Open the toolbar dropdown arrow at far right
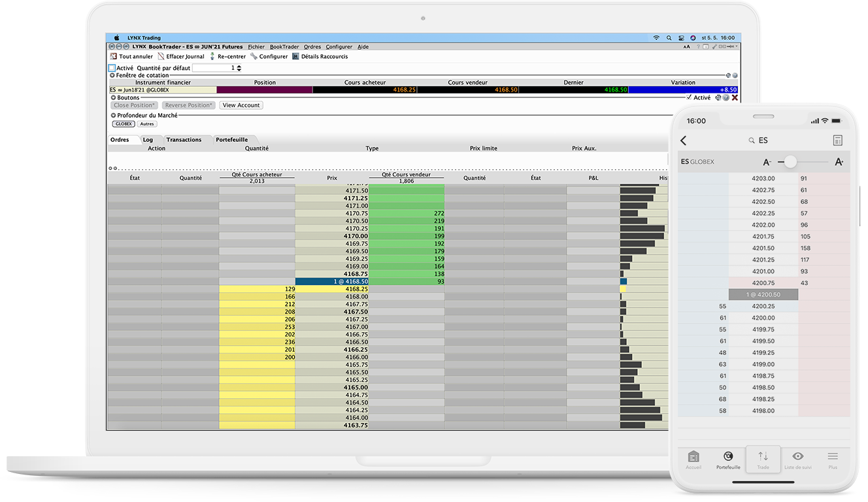This screenshot has height=502, width=868. pos(736,47)
